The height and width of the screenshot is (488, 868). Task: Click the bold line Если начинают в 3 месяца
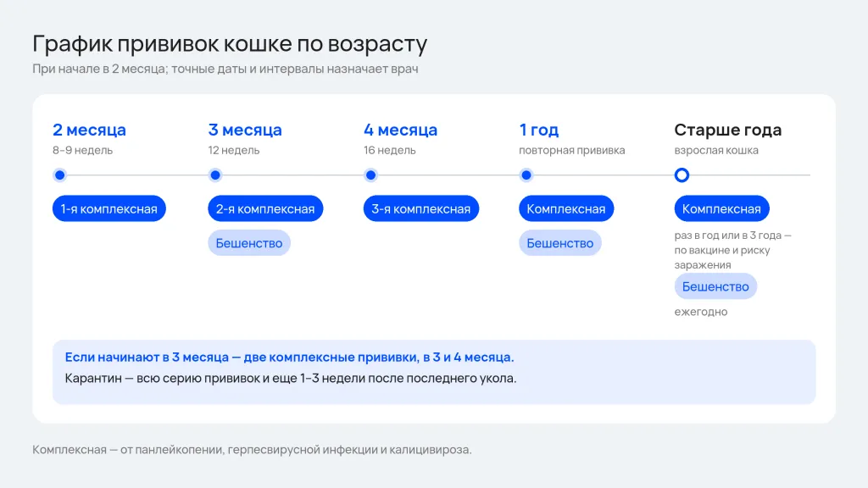pos(290,357)
